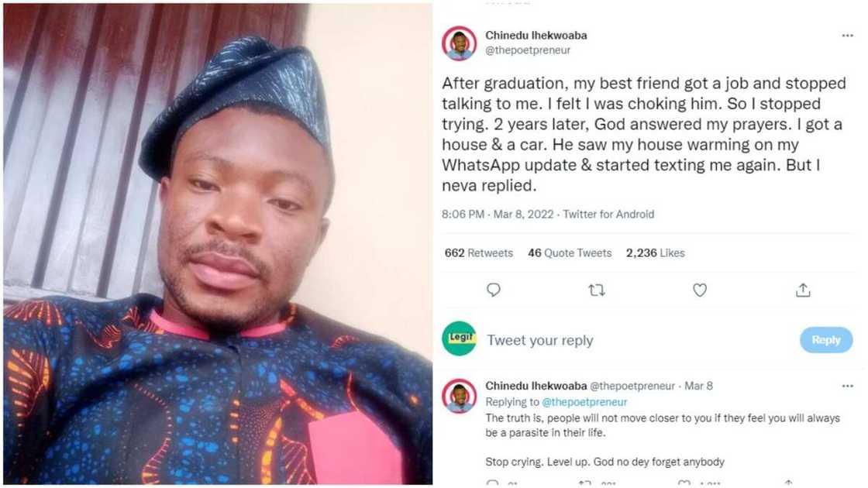Type in the Tweet your reply field
This screenshot has height=488, width=868.
click(x=604, y=340)
